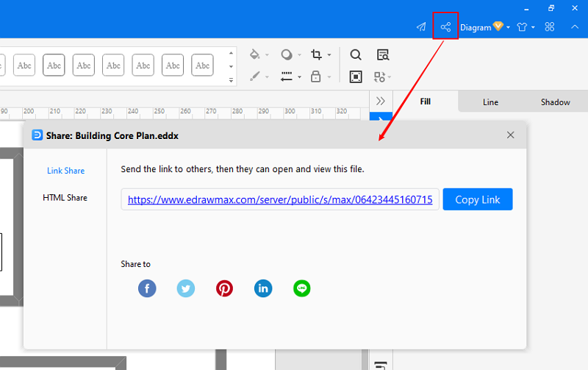This screenshot has height=370, width=588.
Task: Select the Crop tool
Action: [x=316, y=54]
